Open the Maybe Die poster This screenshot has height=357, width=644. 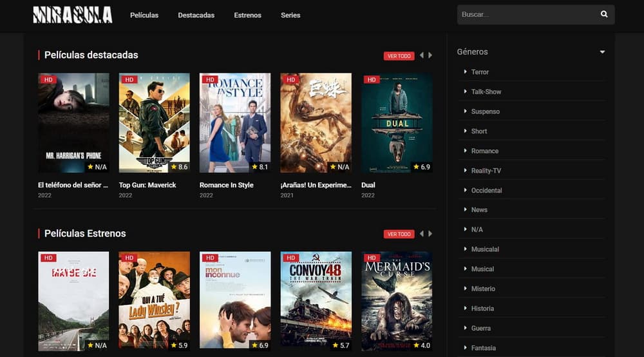click(73, 301)
